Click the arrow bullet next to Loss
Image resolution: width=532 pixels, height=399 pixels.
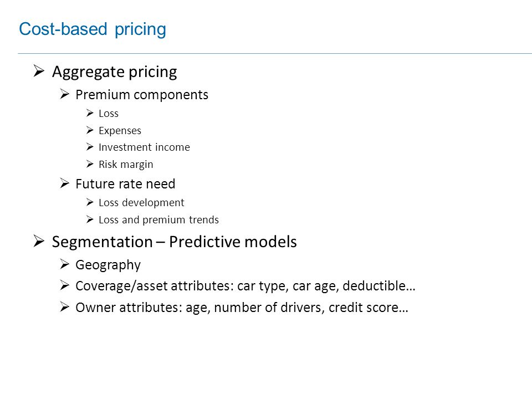[90, 113]
